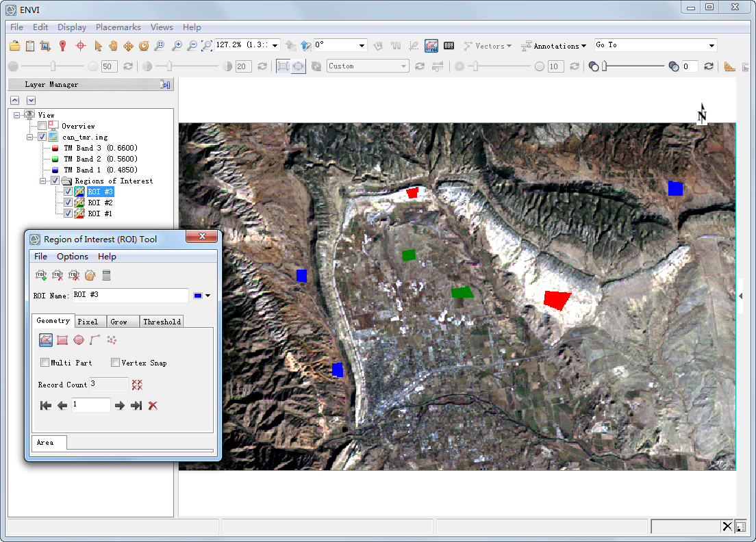Go to the last ROI record
This screenshot has width=756, height=542.
click(x=136, y=406)
